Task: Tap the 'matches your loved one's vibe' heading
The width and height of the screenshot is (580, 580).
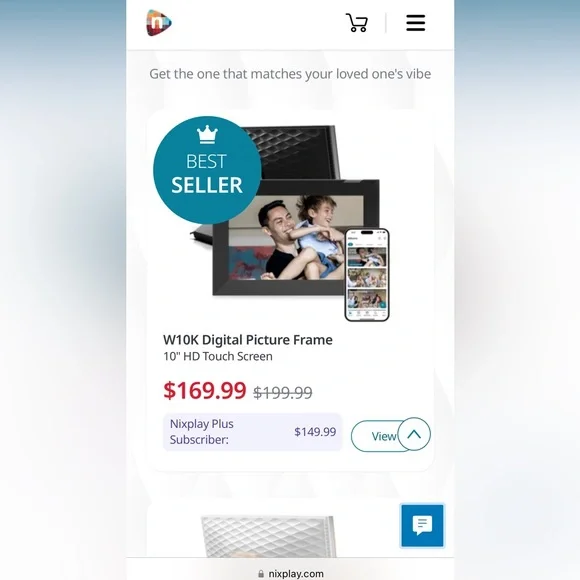Action: [290, 74]
